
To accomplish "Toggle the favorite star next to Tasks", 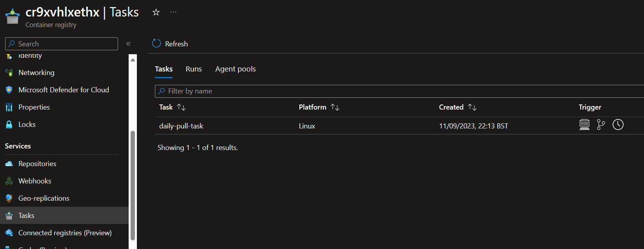I will point(156,12).
